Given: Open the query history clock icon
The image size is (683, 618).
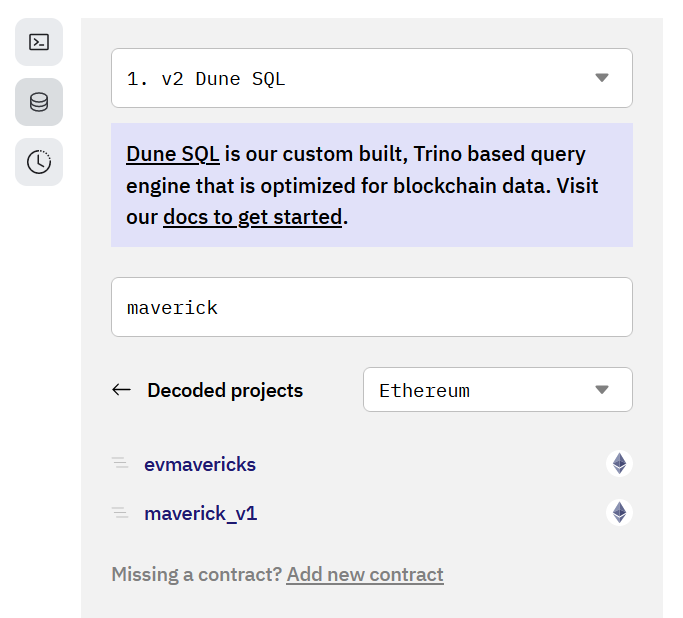Looking at the screenshot, I should [x=39, y=162].
